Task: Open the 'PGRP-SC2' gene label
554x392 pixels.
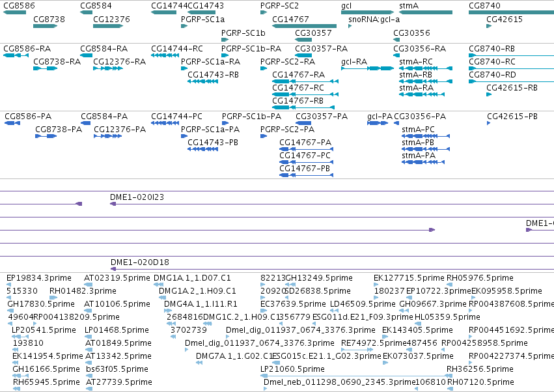Action: tap(279, 6)
